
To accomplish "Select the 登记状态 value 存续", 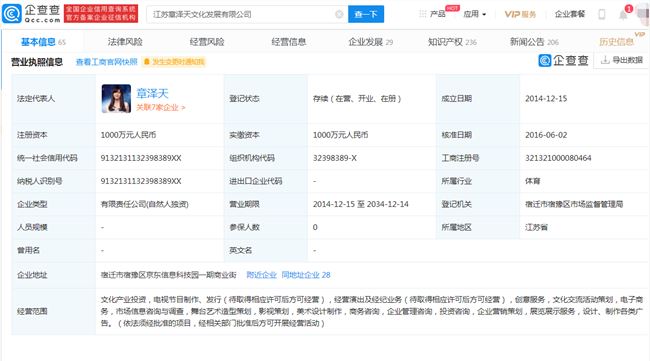I will point(357,99).
